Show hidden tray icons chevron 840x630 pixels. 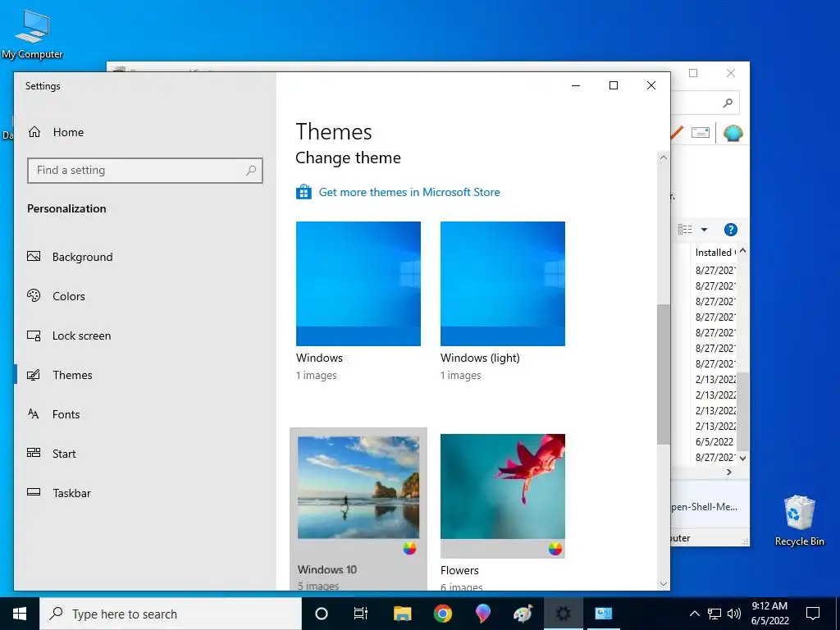coord(694,614)
